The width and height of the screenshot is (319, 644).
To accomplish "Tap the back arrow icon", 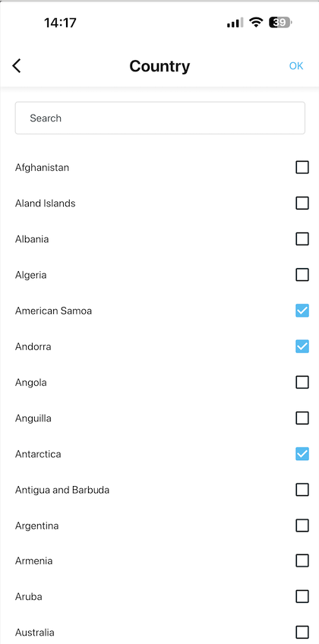I will (x=17, y=66).
